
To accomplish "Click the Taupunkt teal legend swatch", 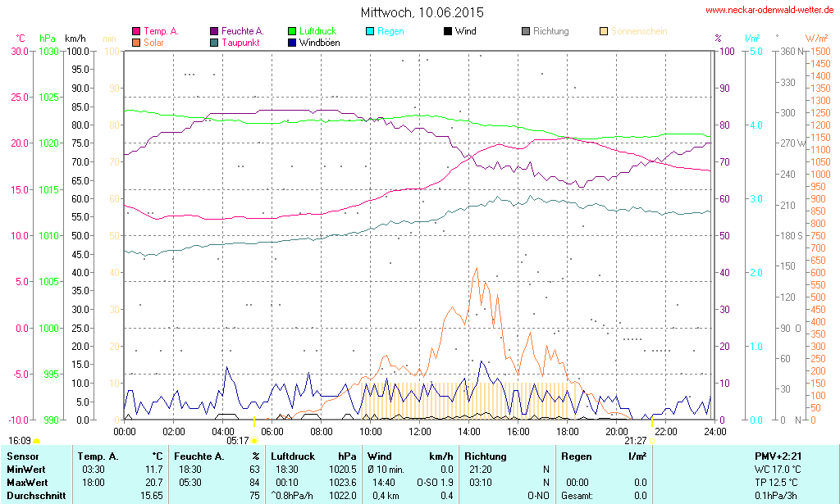I will [215, 43].
